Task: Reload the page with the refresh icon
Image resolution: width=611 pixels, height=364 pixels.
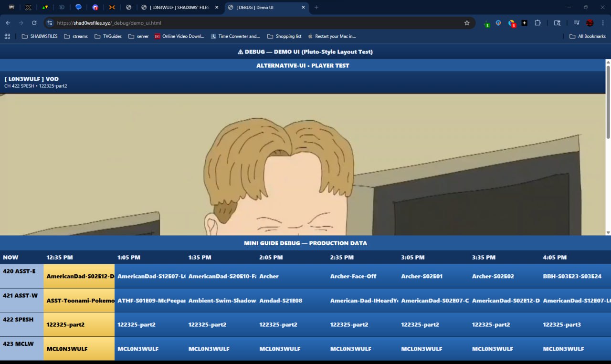Action: (34, 23)
